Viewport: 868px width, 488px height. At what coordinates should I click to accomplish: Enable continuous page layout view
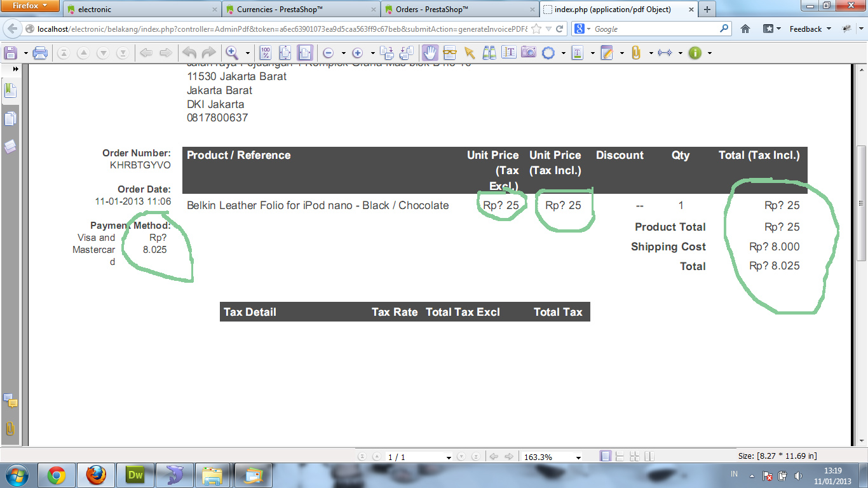pyautogui.click(x=620, y=456)
